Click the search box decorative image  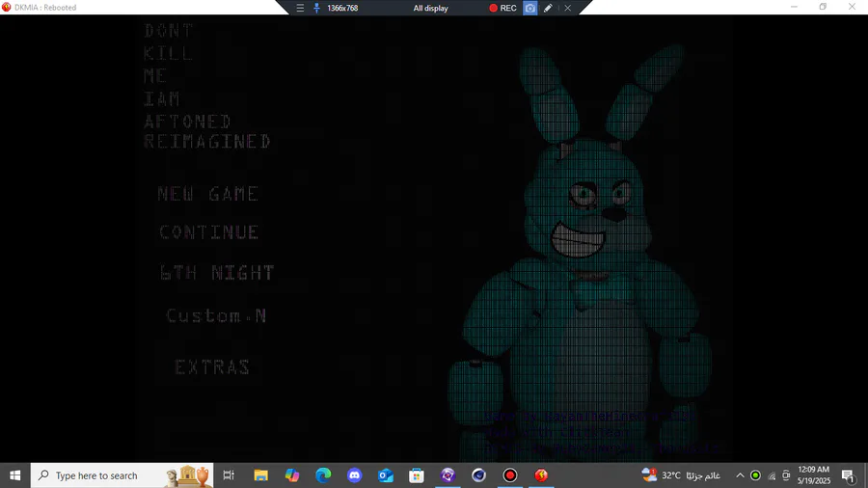coord(188,475)
